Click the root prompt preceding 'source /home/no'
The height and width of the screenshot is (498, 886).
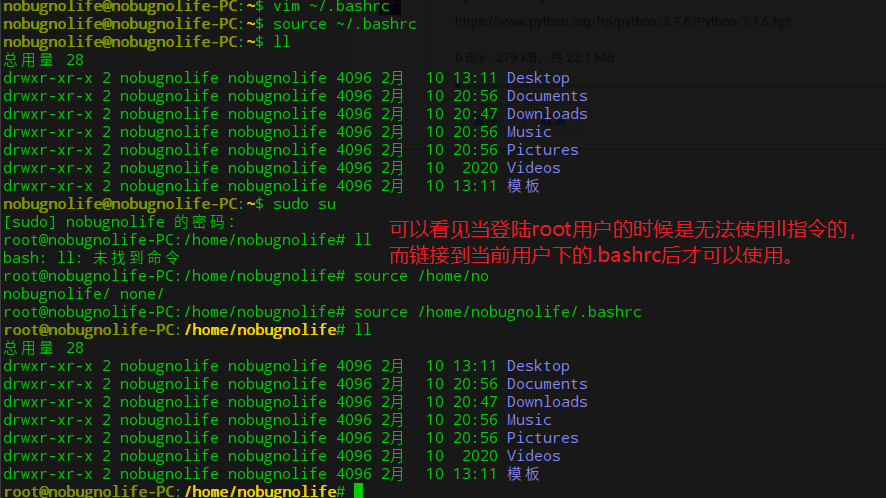click(x=174, y=276)
